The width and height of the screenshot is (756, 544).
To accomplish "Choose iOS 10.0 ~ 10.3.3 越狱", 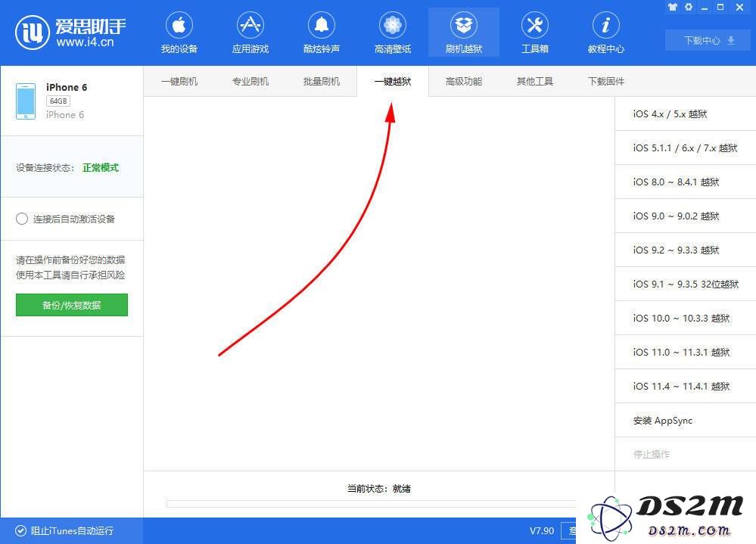I will pos(686,318).
